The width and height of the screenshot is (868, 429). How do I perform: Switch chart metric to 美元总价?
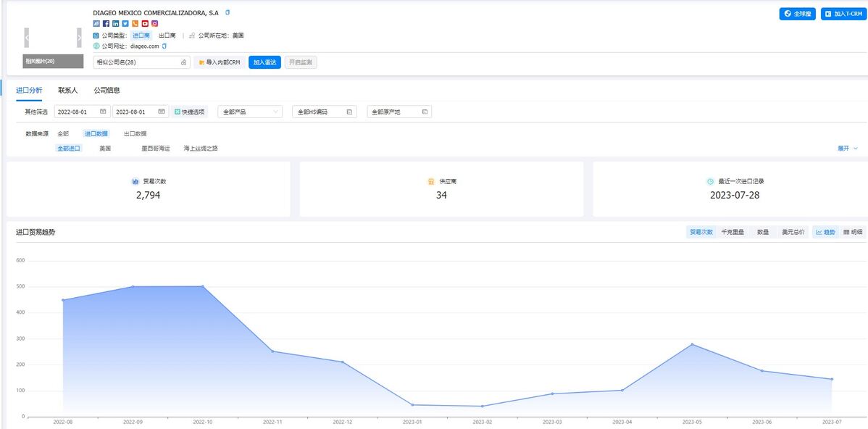793,232
